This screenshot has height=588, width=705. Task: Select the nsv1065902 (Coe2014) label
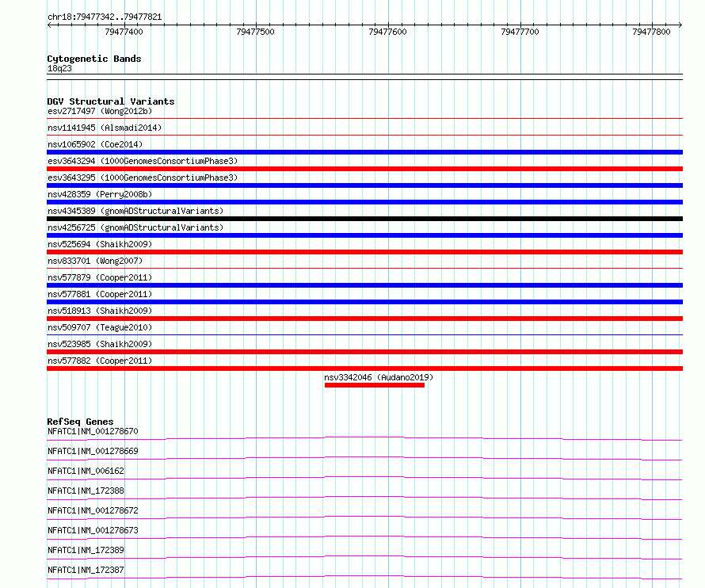(x=95, y=144)
